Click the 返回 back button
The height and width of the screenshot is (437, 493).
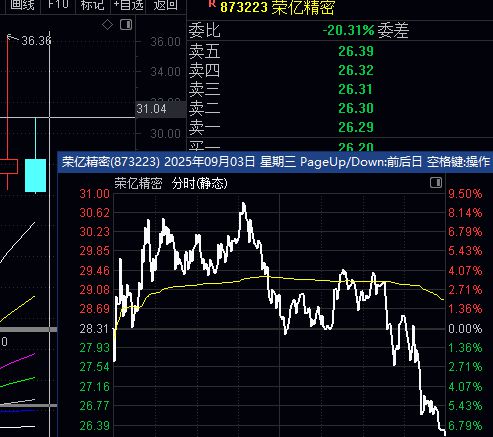[166, 5]
